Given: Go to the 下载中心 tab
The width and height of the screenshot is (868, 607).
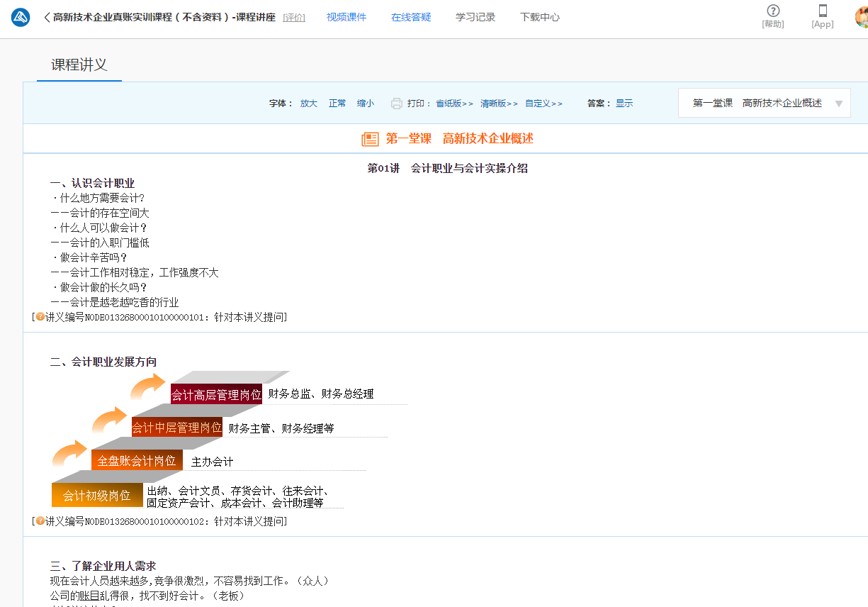Looking at the screenshot, I should (x=540, y=17).
